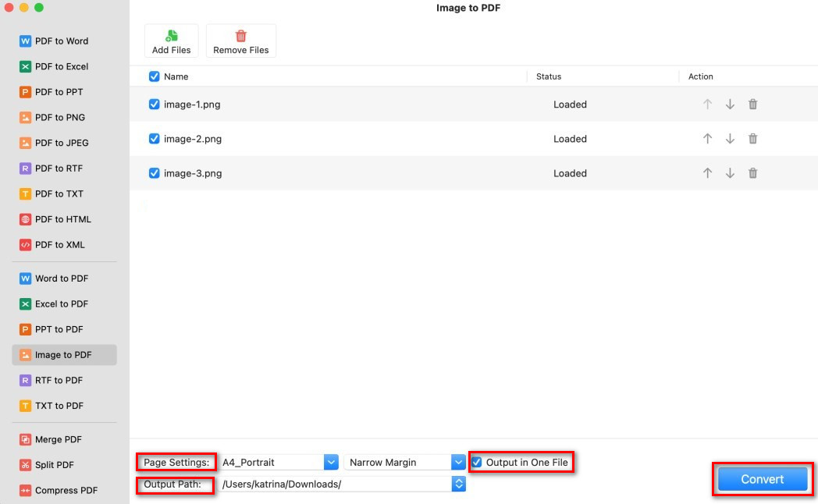Click Add Files to import images
Screen dimensions: 818x504
171,41
